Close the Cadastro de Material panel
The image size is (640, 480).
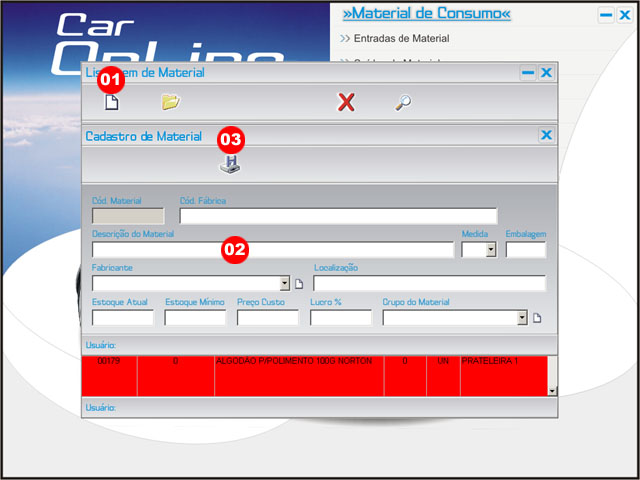pyautogui.click(x=546, y=135)
